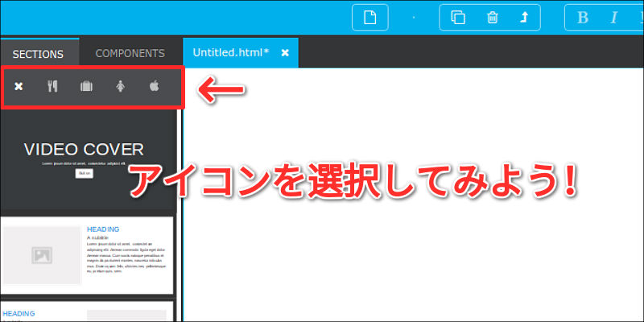Image resolution: width=644 pixels, height=322 pixels.
Task: Switch to the SECTIONS tab
Action: [x=38, y=54]
